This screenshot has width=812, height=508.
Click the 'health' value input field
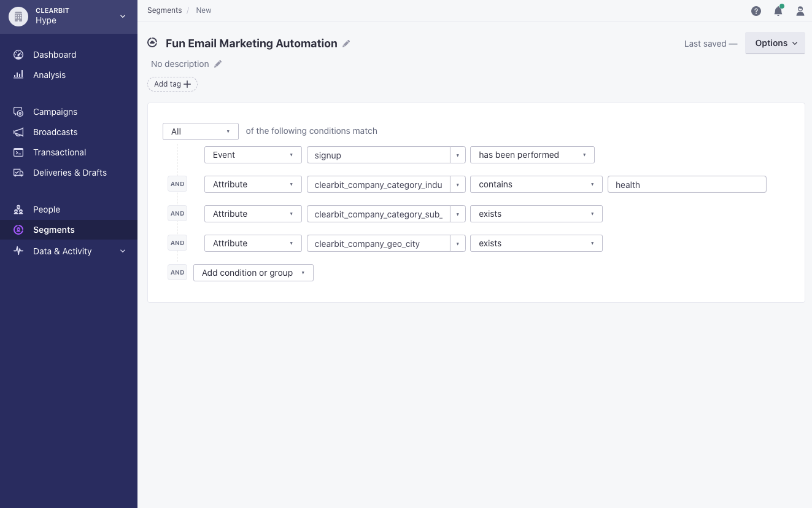(686, 184)
